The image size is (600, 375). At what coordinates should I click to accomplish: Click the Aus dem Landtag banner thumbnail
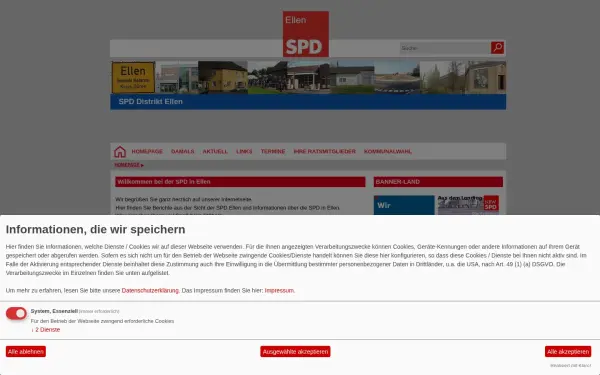[468, 205]
